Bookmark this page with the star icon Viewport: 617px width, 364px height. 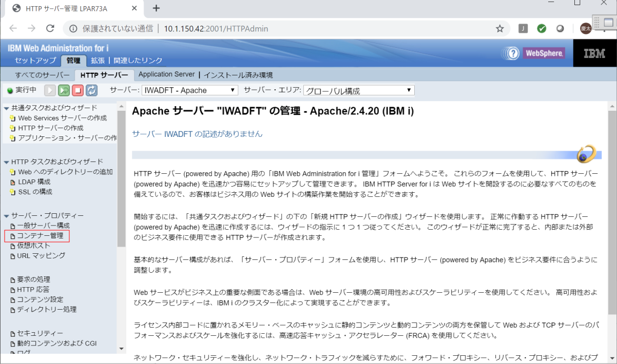click(499, 29)
